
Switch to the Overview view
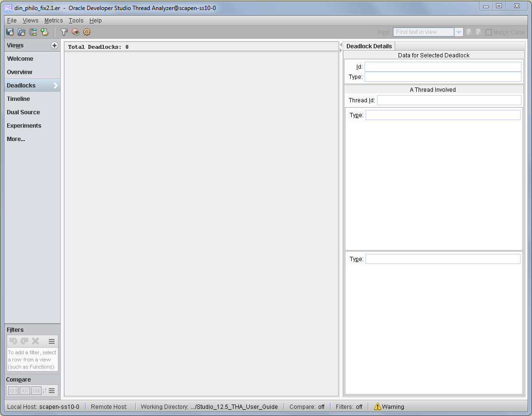[32, 72]
